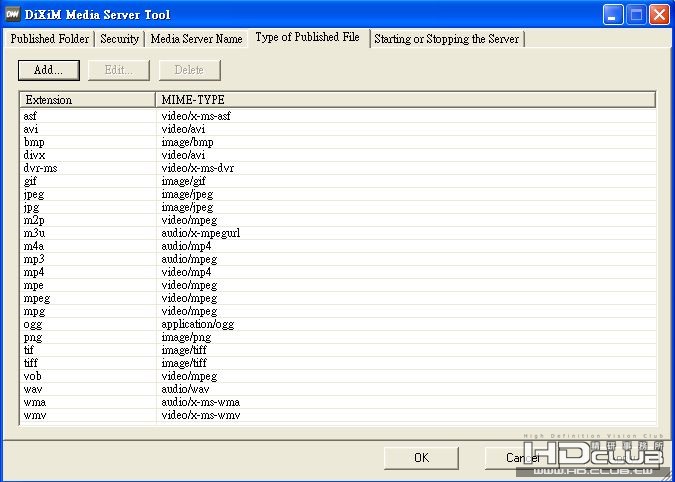Click the video/mp4 MIME type cell

click(x=186, y=272)
